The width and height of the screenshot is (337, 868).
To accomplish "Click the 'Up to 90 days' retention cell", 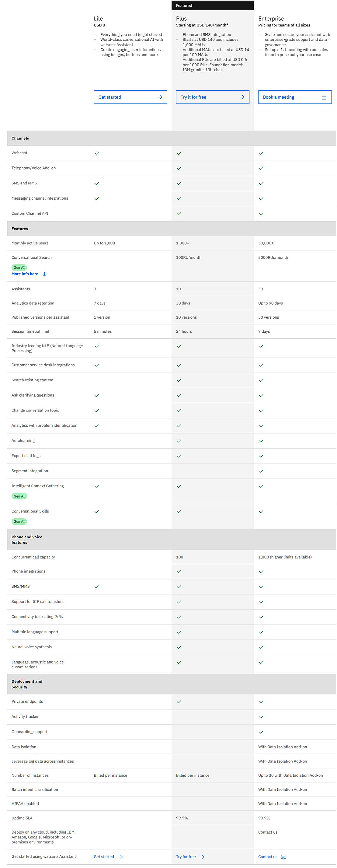I will pyautogui.click(x=270, y=303).
